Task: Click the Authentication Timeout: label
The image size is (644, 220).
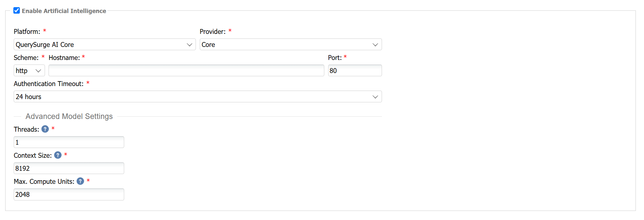Action: click(x=49, y=84)
